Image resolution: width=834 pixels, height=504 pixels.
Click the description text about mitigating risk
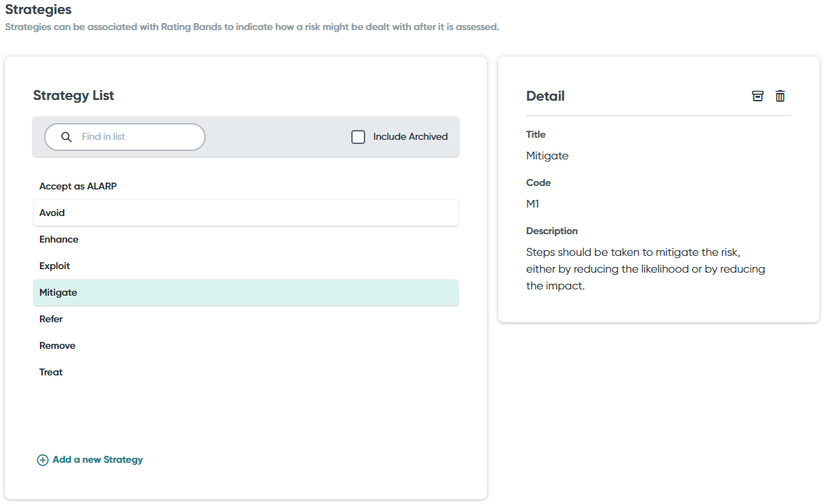click(x=645, y=269)
